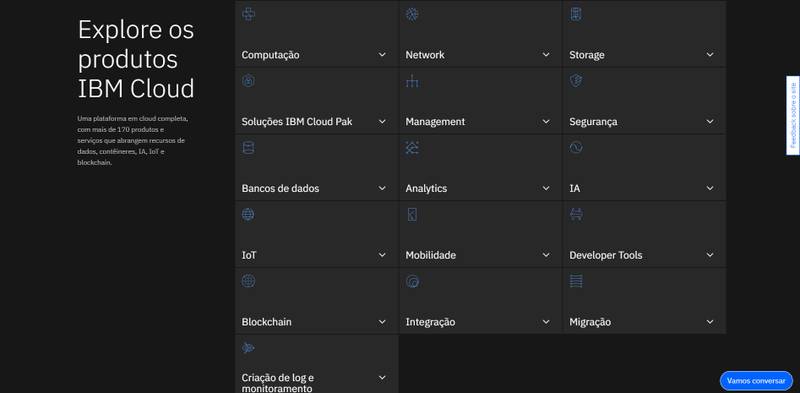
Task: Select the Management label text
Action: [435, 122]
